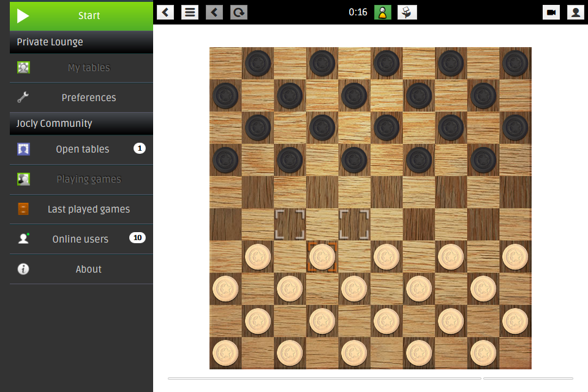Open the hamburger menu icon
This screenshot has width=588, height=392.
pos(190,12)
